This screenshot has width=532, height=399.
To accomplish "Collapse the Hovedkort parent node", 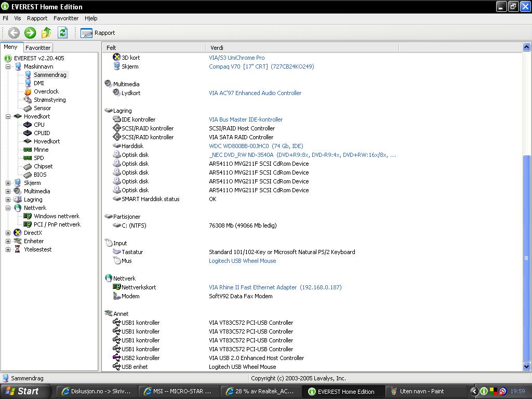I will click(x=8, y=116).
